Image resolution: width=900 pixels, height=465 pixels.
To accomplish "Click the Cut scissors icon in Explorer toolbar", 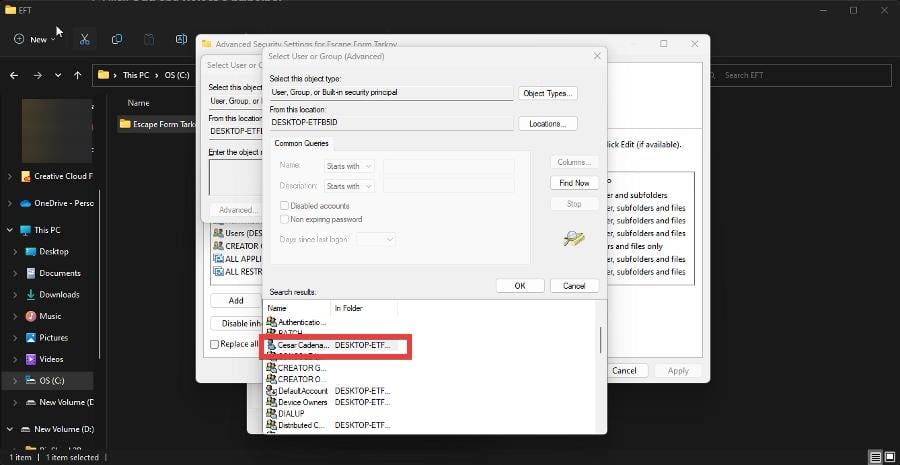I will pyautogui.click(x=85, y=39).
